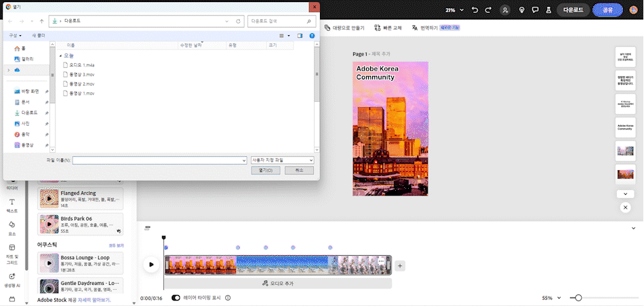Click 대량으로 만들기 in the toolbar
Screen dimensions: 644x306
pyautogui.click(x=344, y=28)
